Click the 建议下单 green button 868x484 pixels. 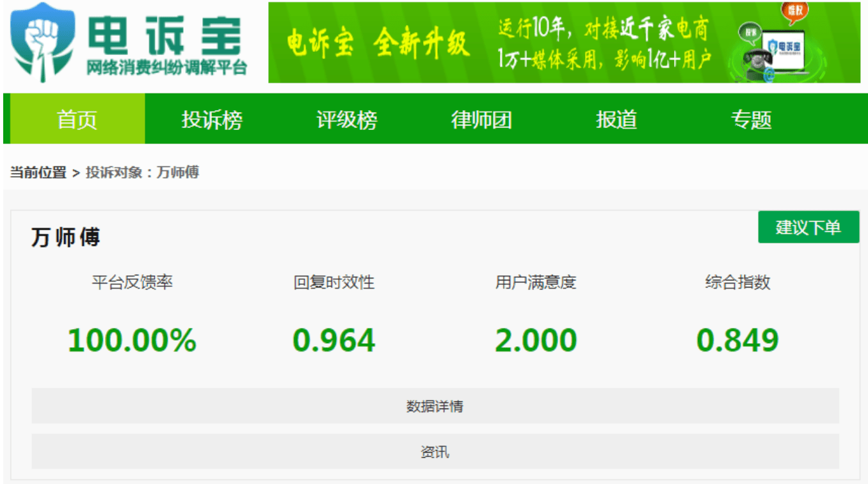[x=808, y=227]
